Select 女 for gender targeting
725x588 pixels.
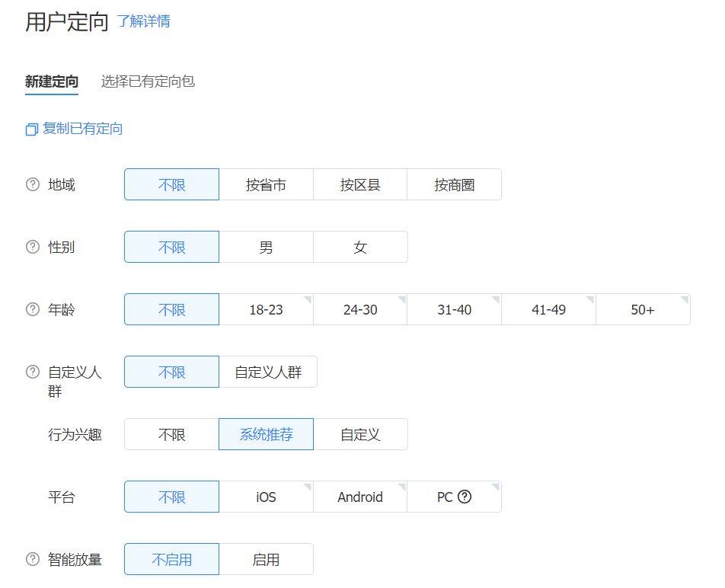pos(360,247)
